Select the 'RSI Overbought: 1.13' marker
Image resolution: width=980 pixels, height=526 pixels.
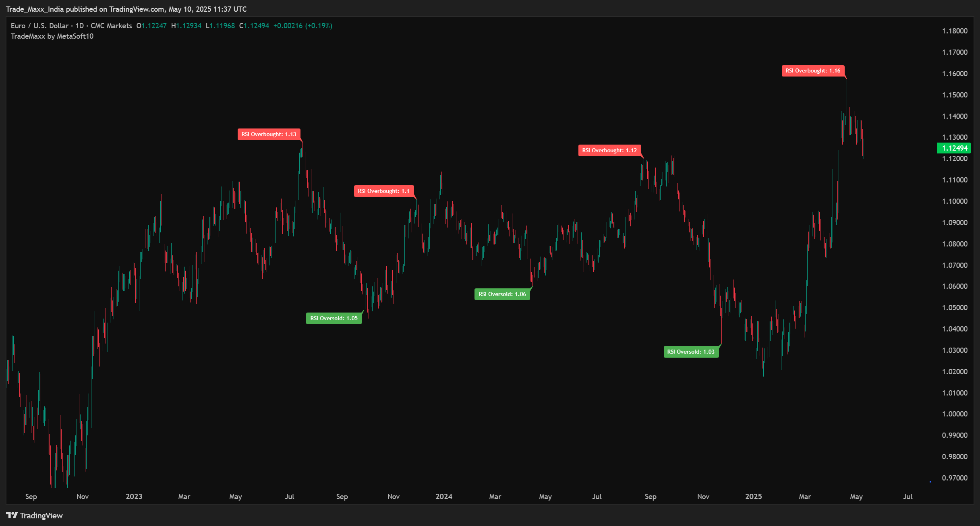coord(269,135)
